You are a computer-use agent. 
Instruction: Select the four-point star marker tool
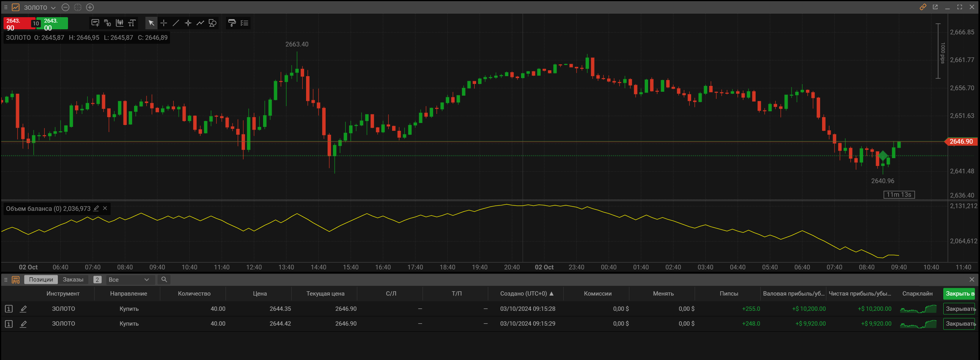[x=188, y=23]
